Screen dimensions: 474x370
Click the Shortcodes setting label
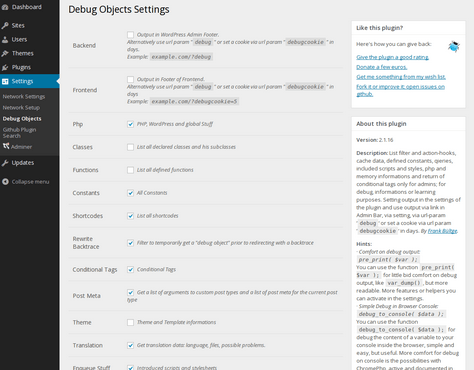88,216
